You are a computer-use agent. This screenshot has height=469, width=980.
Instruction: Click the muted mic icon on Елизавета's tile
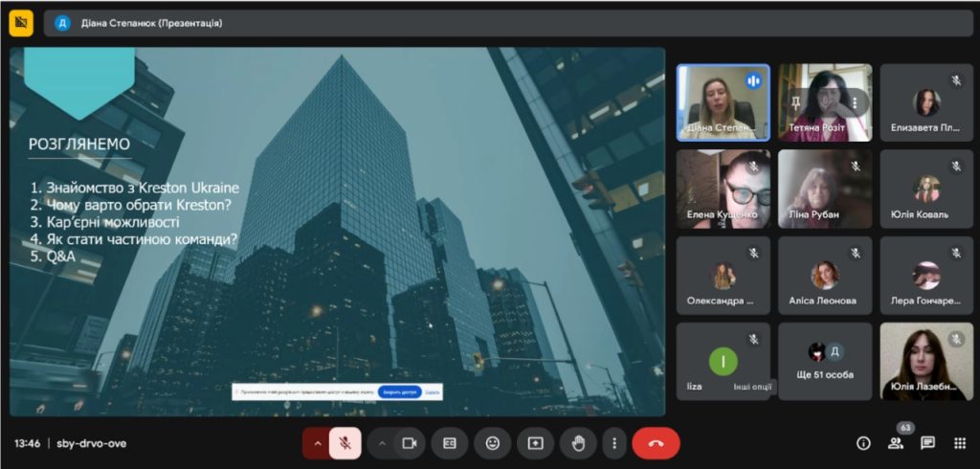tap(956, 80)
